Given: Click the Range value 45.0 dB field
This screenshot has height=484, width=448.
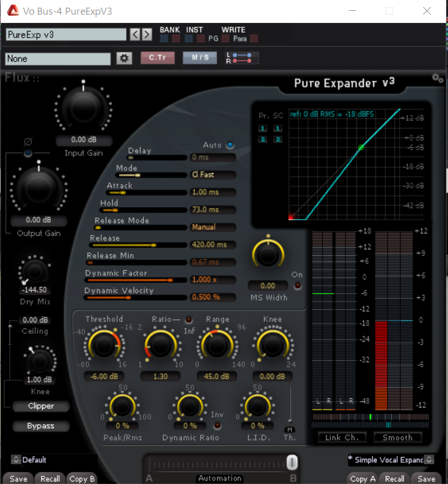Looking at the screenshot, I should pyautogui.click(x=217, y=377).
